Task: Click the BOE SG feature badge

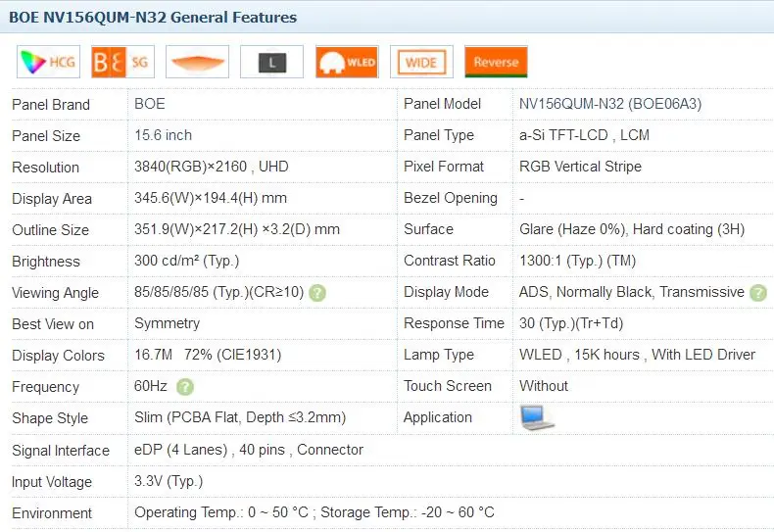Action: 122,62
